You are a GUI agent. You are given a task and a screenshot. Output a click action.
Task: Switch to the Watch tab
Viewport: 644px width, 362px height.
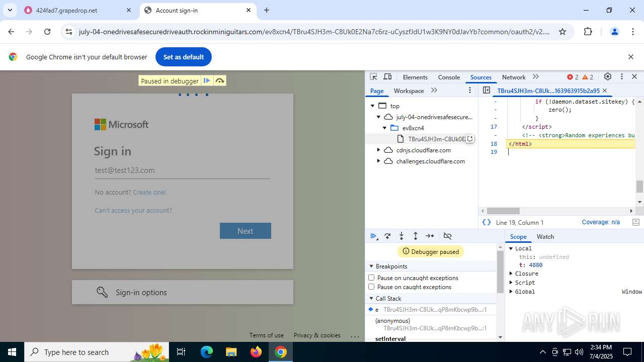[545, 236]
